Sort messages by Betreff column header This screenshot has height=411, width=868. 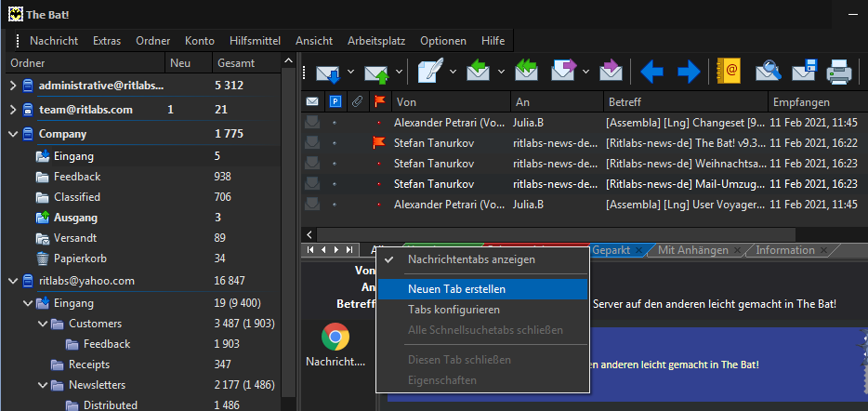point(685,102)
